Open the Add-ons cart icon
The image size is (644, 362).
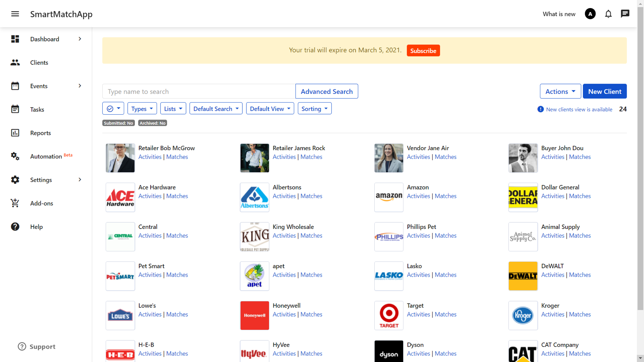(x=15, y=203)
